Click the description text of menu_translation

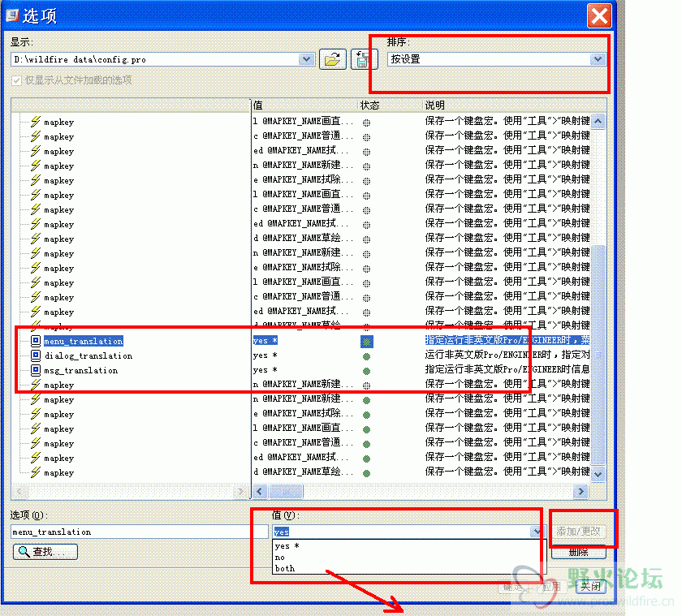507,340
